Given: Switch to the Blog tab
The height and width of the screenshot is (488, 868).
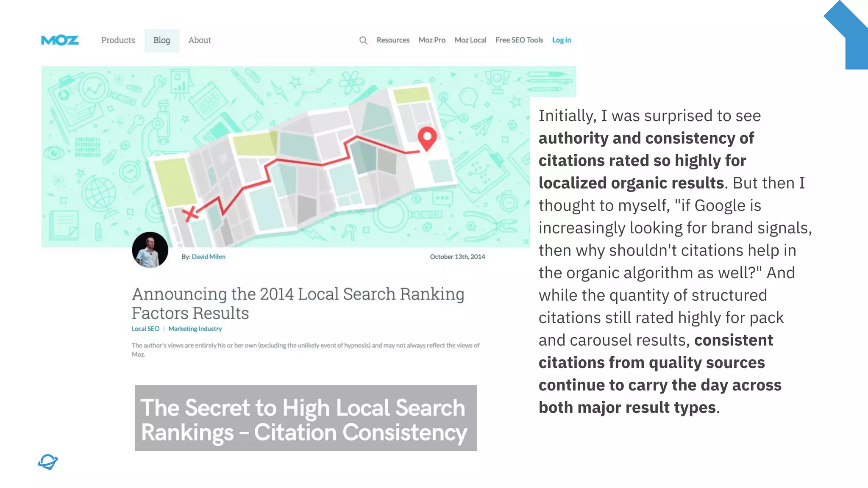Looking at the screenshot, I should [x=161, y=41].
